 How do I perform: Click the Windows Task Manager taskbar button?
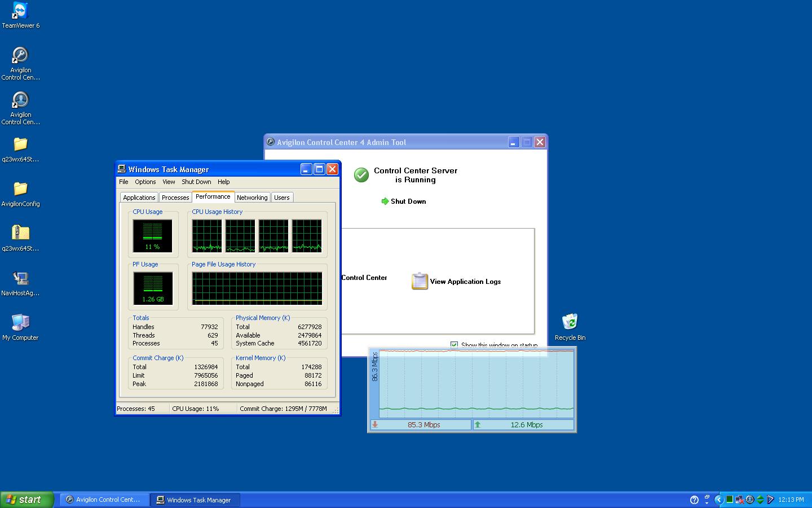click(195, 500)
